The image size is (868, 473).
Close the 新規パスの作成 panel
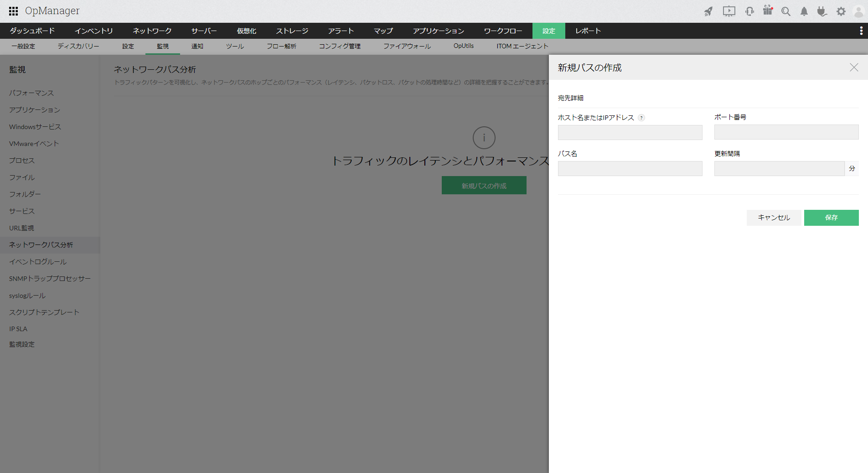point(854,67)
